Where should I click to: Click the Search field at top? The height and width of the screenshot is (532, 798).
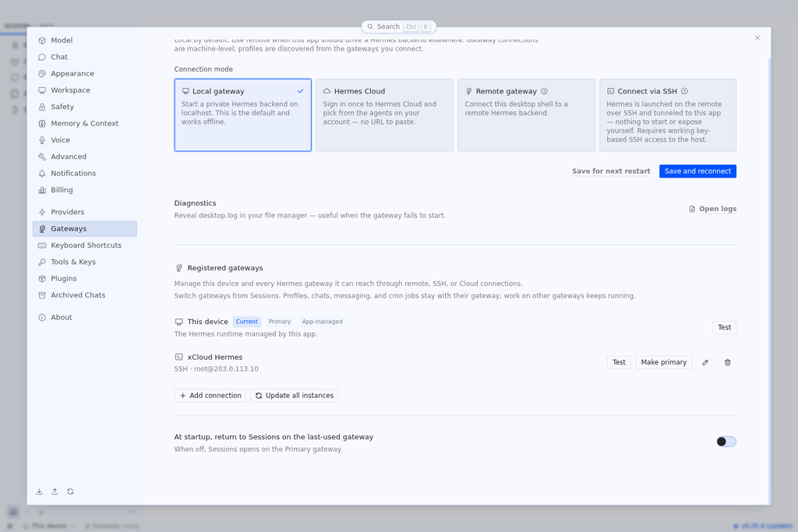pos(398,26)
